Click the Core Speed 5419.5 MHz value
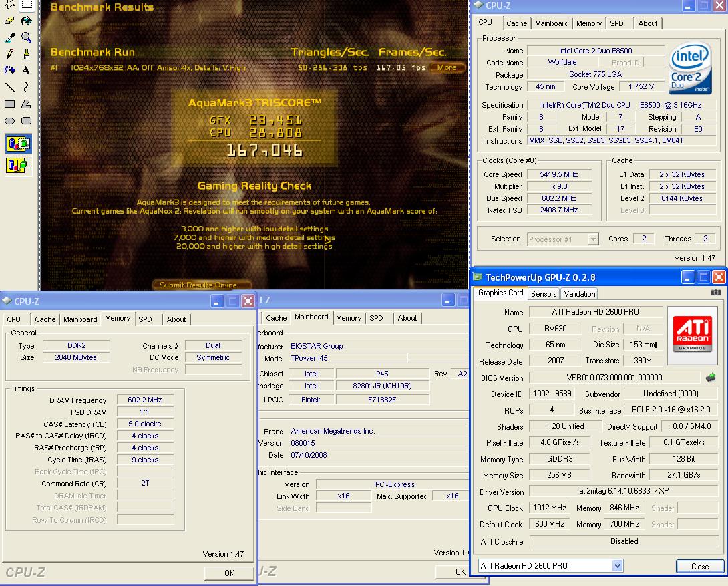 pos(559,174)
